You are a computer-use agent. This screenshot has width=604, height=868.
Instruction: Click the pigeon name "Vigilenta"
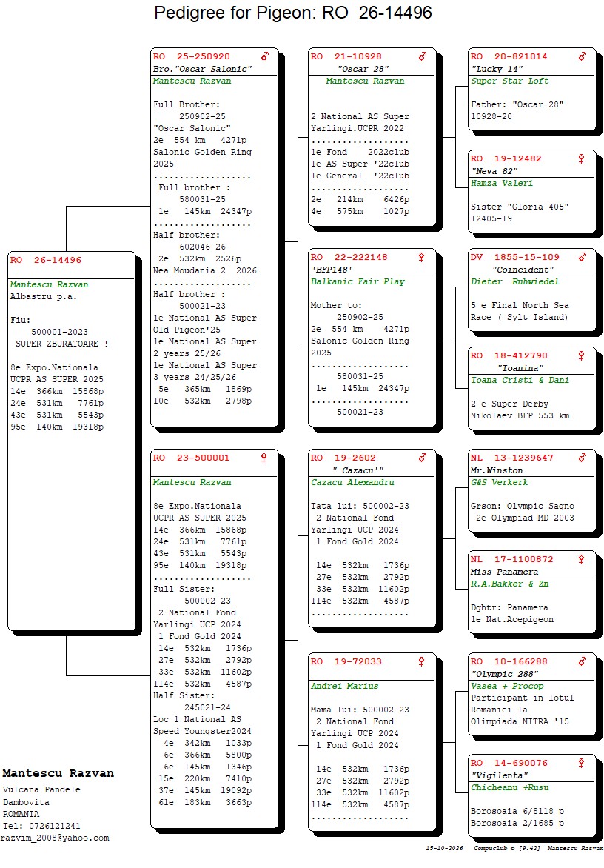[500, 776]
